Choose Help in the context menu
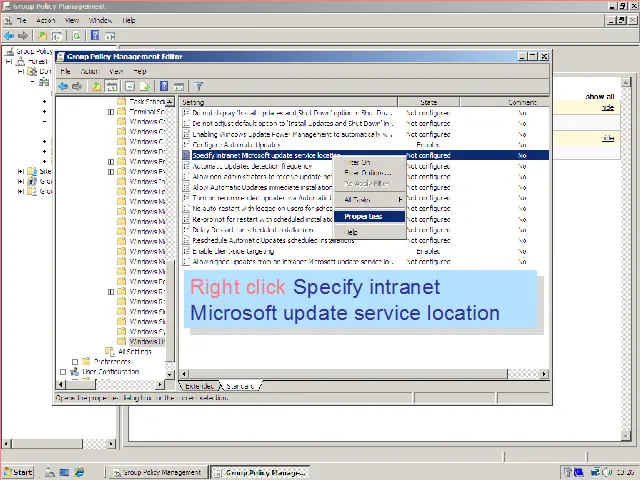Image resolution: width=640 pixels, height=480 pixels. [x=369, y=232]
